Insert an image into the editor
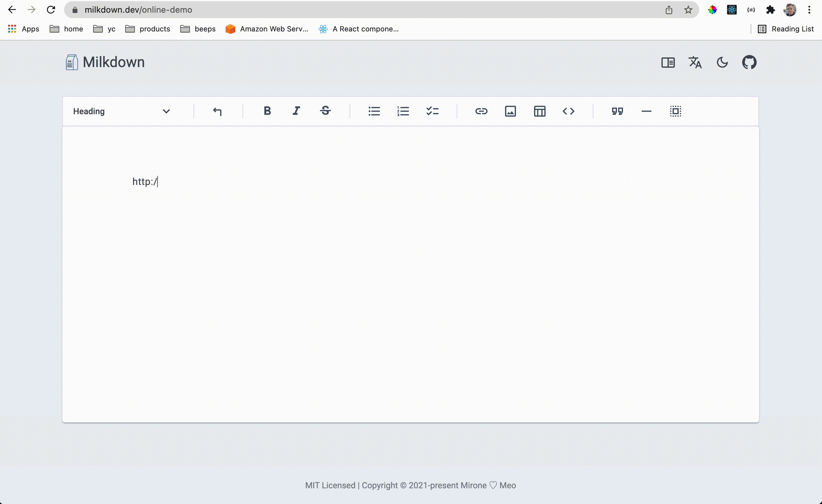 [x=510, y=111]
